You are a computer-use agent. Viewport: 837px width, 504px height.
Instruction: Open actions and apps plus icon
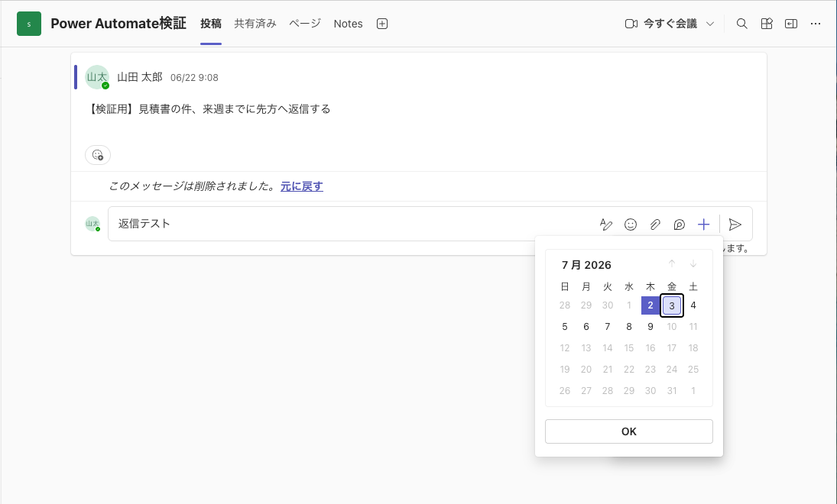[x=703, y=225]
